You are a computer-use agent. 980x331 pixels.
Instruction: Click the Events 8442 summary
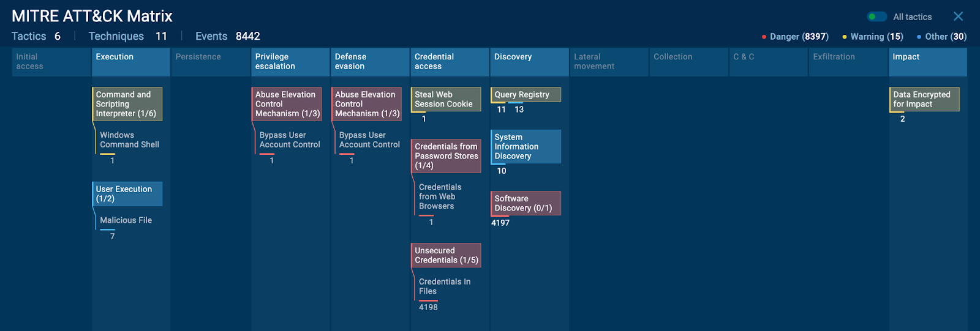[228, 36]
